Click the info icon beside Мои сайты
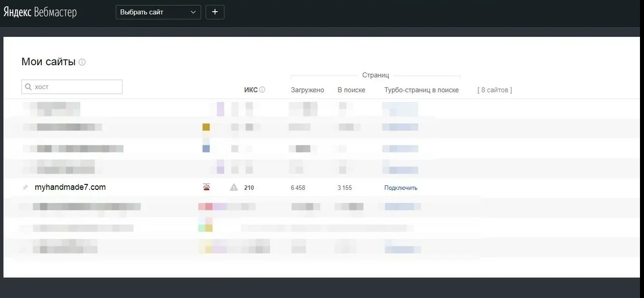 click(x=82, y=62)
